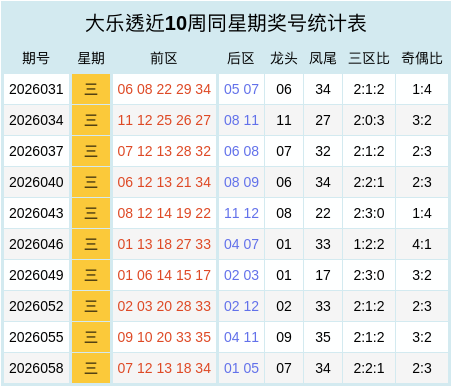The height and width of the screenshot is (387, 452).
Task: Select front numbers 11 12 25 26 27
Action: click(164, 120)
